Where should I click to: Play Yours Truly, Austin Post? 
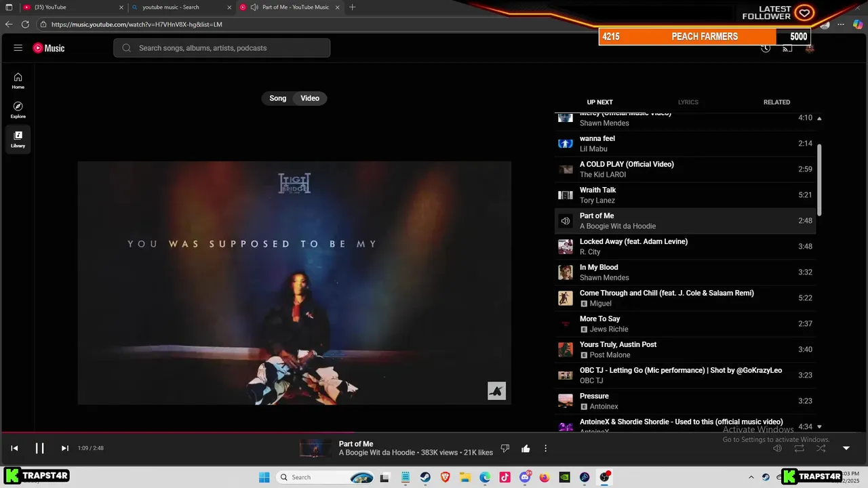[x=685, y=350]
